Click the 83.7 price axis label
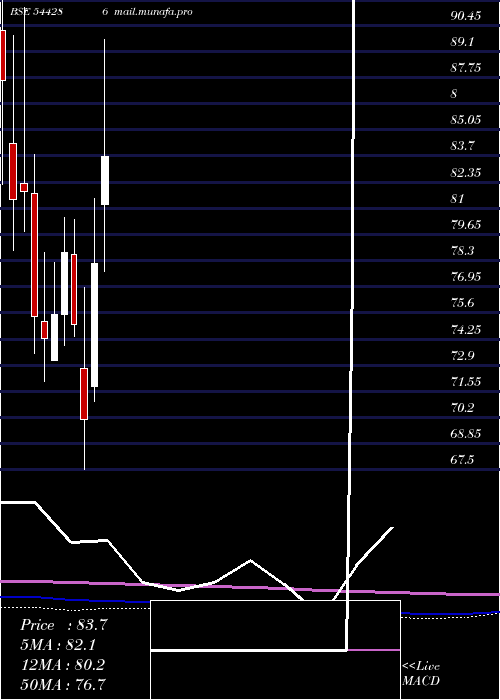This screenshot has width=500, height=700. [462, 146]
